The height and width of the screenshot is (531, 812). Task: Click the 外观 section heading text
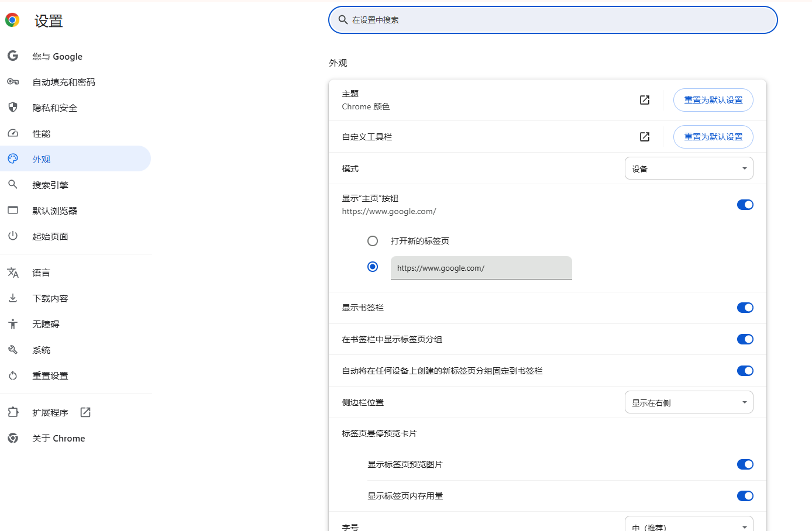coord(338,63)
